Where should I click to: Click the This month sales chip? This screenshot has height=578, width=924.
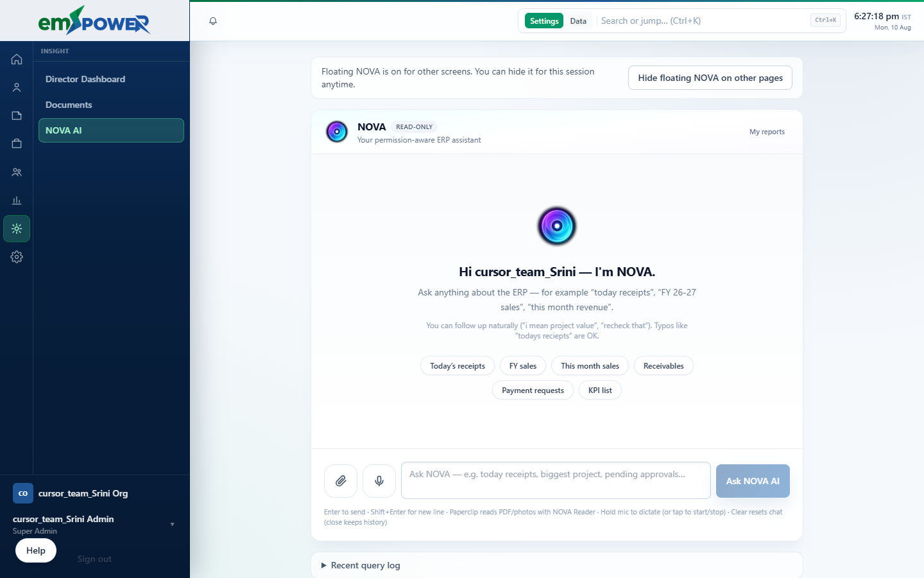tap(590, 366)
